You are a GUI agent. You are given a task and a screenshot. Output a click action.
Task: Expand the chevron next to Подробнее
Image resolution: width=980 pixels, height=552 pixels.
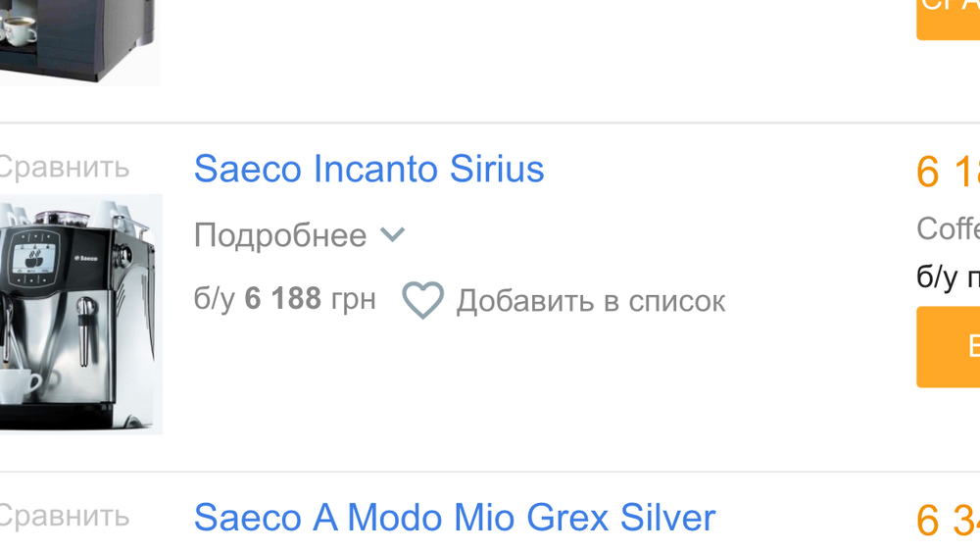[x=392, y=235]
